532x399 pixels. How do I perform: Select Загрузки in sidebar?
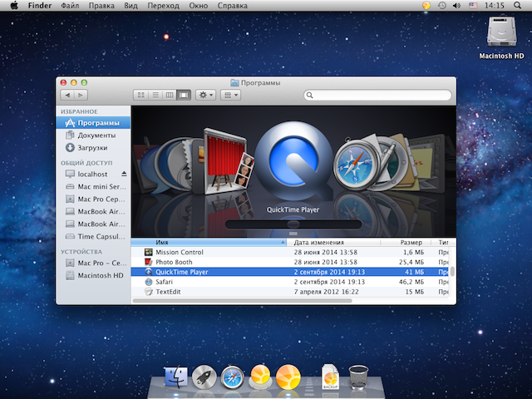tap(93, 148)
